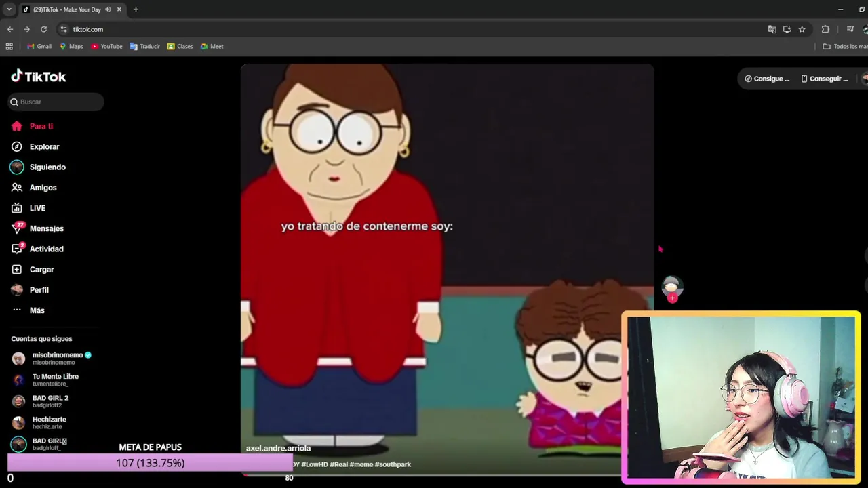
Task: Click the #southpark hashtag
Action: coord(393,464)
